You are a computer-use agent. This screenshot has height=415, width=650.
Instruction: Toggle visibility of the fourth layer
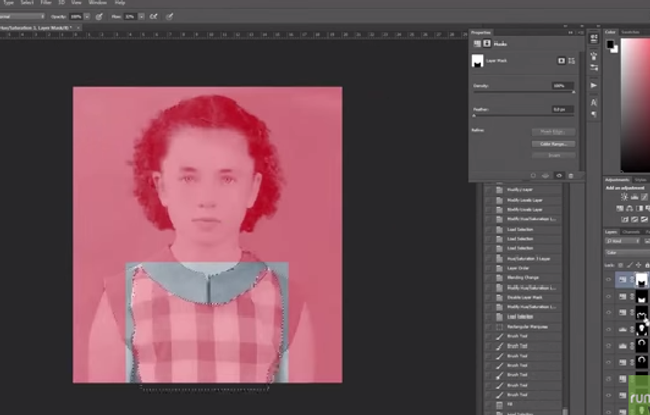click(609, 329)
